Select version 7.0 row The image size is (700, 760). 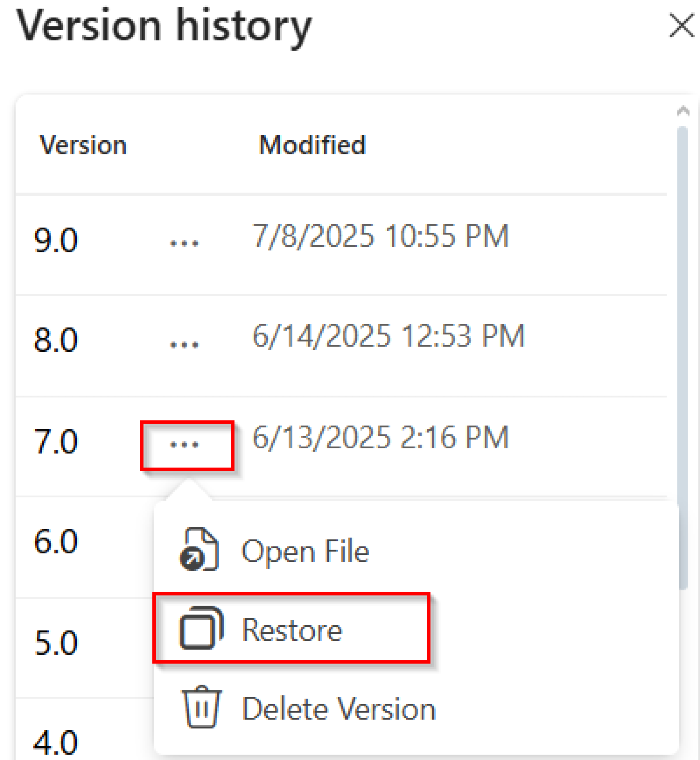[57, 442]
